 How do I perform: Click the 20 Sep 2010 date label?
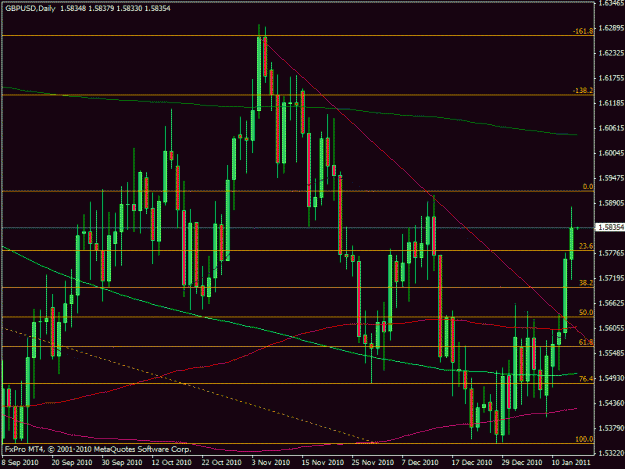coord(72,462)
